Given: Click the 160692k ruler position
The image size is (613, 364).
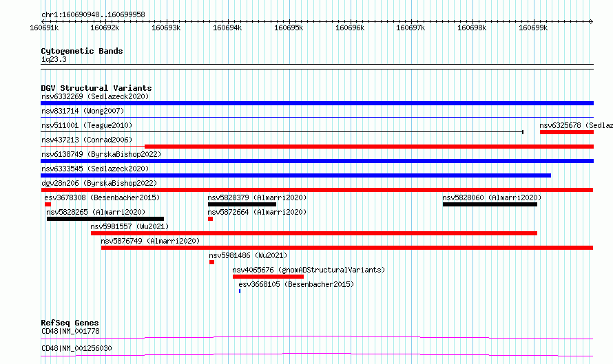Looking at the screenshot, I should (x=105, y=28).
